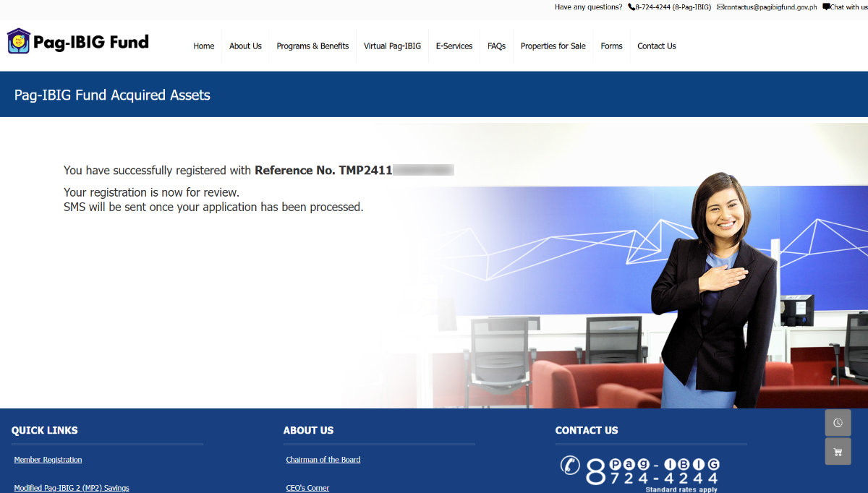Click the envelope icon beside contactus email
The image size is (868, 493).
point(720,7)
